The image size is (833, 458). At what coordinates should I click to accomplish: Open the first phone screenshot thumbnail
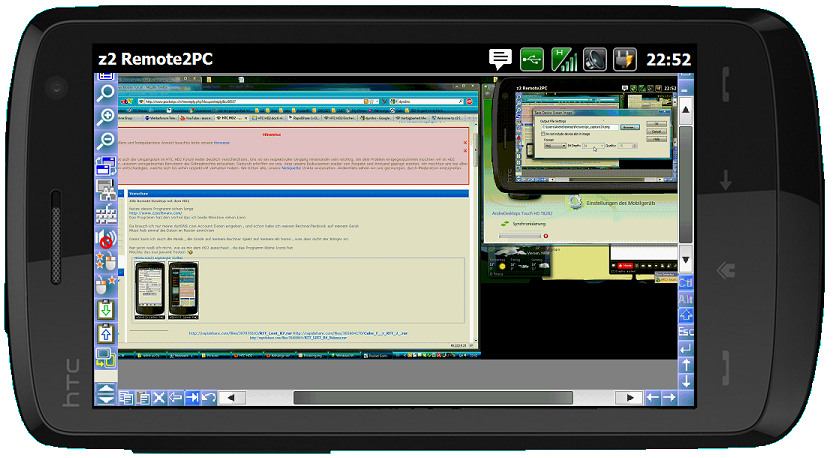150,291
